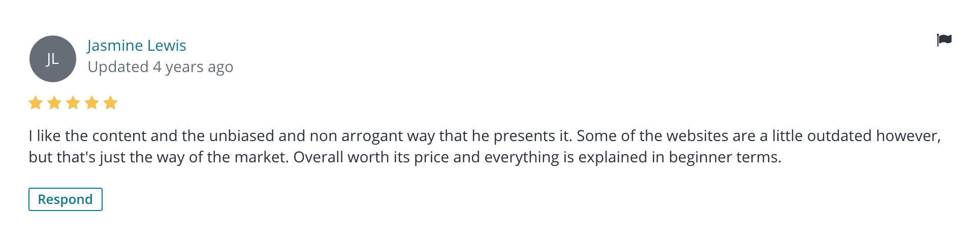Click the word 'beginner' in the review
Screen dimensions: 980x242
[701, 157]
